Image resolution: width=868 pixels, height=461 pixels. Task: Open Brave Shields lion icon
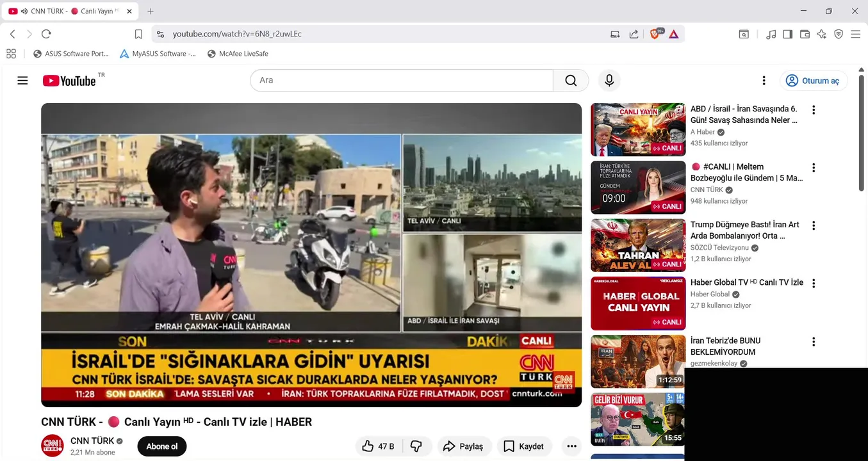pos(655,34)
